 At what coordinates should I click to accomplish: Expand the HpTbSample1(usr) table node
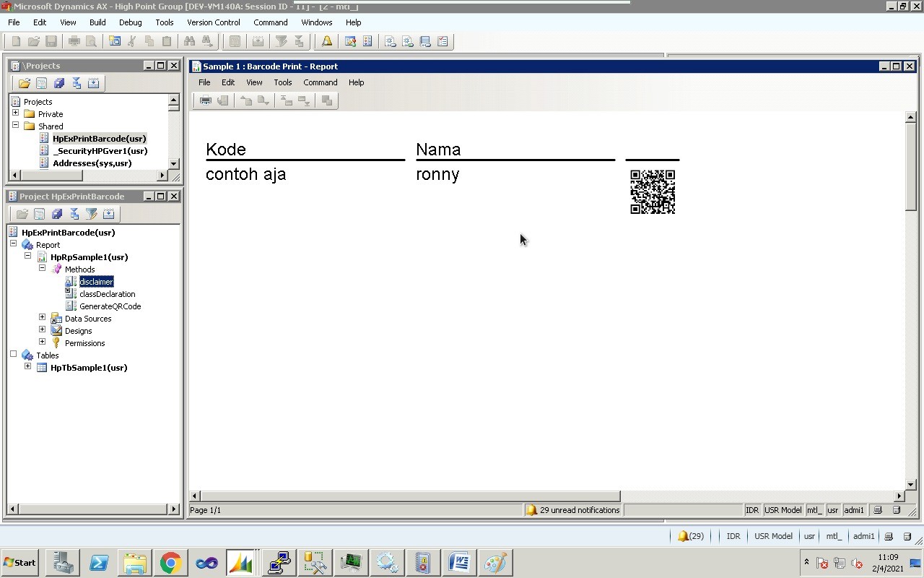pos(27,366)
